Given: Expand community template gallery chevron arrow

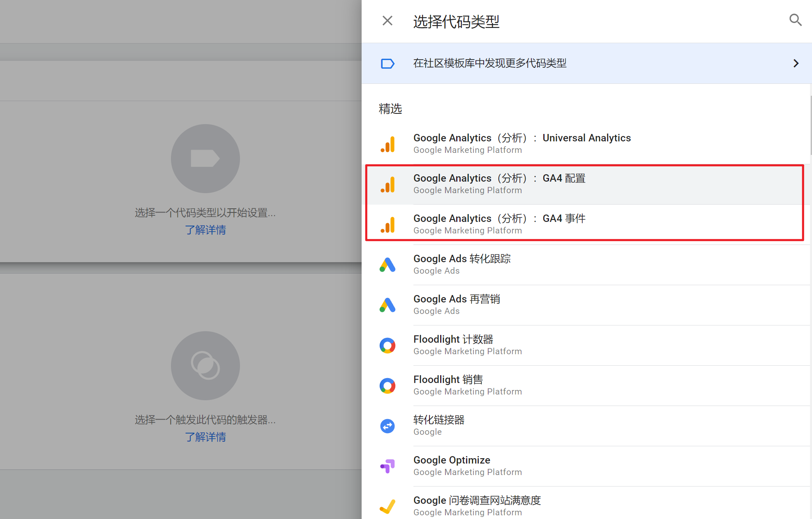Looking at the screenshot, I should [x=796, y=63].
